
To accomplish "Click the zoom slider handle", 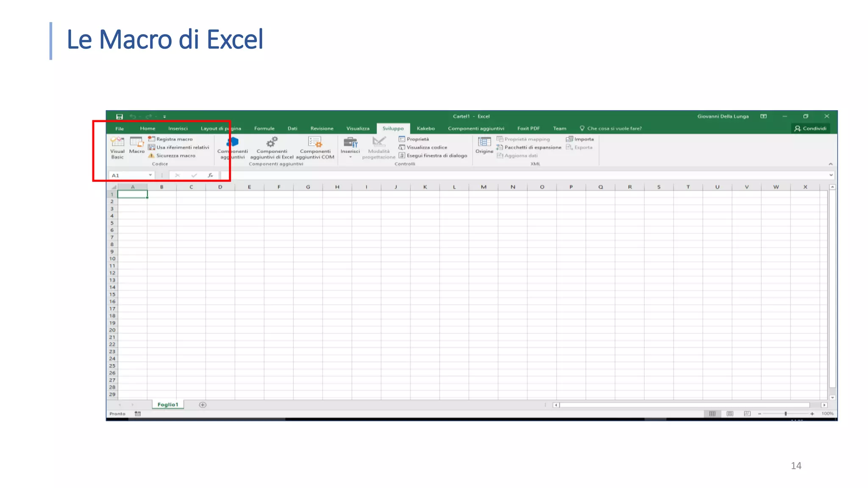I will point(785,414).
